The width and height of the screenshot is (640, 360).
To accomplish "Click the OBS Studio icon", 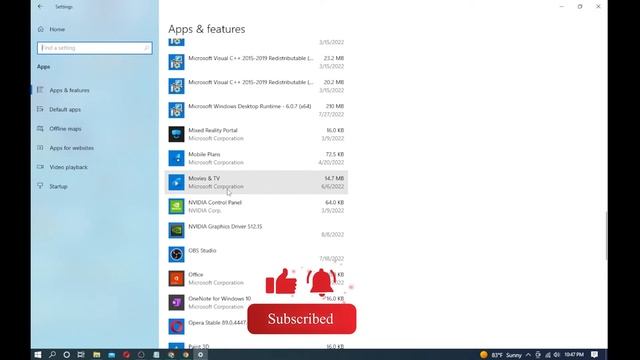I will [x=176, y=255].
